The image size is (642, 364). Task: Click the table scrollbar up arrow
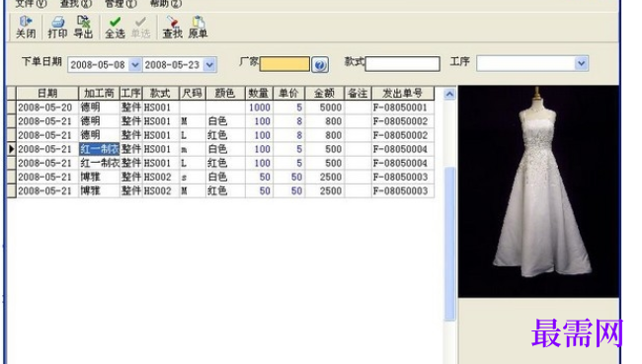[x=449, y=94]
